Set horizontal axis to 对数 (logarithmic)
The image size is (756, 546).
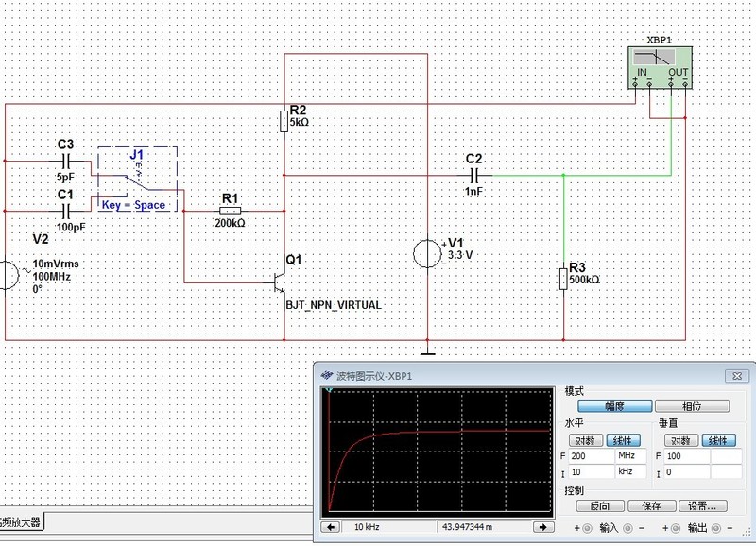coord(585,440)
